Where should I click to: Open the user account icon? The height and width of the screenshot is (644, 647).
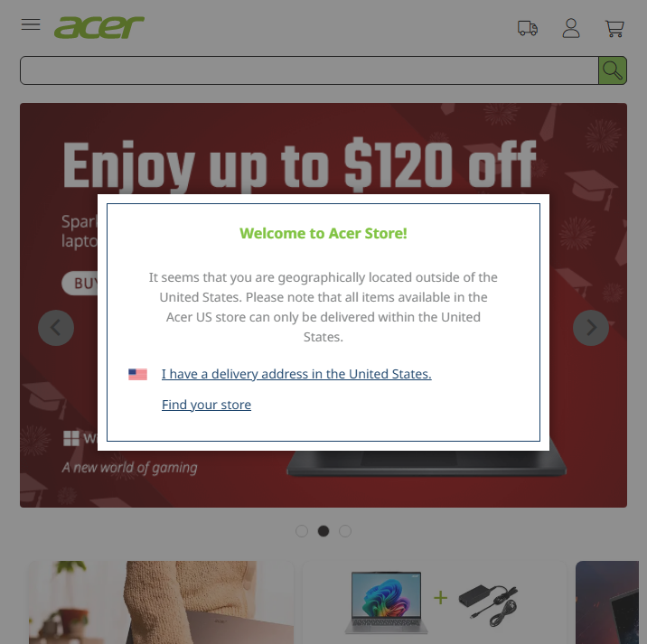coord(571,28)
